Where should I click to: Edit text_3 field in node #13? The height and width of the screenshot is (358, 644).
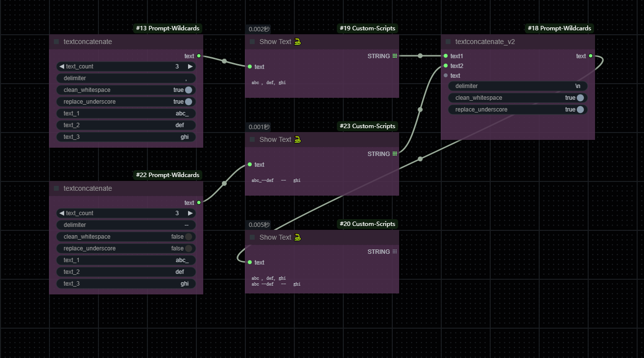coord(126,137)
